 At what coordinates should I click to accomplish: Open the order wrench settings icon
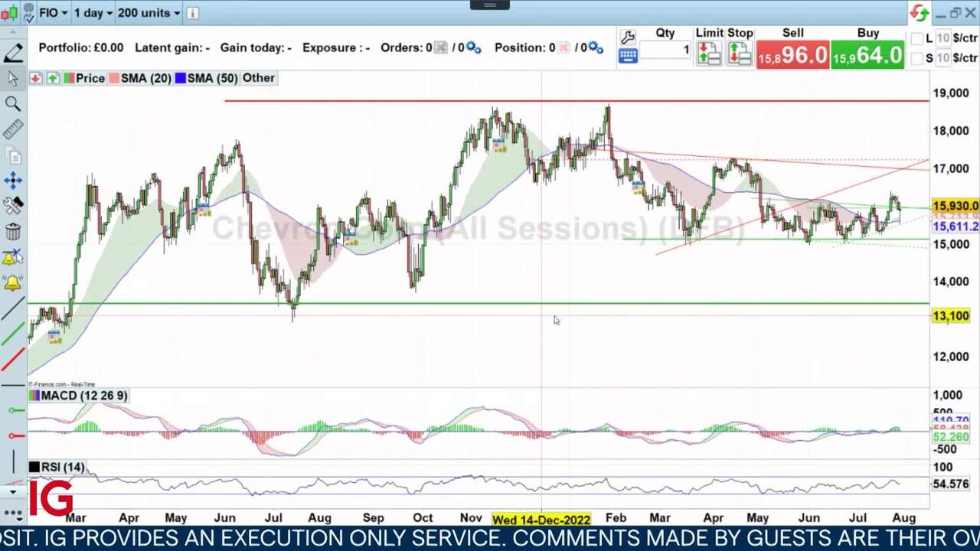(628, 37)
